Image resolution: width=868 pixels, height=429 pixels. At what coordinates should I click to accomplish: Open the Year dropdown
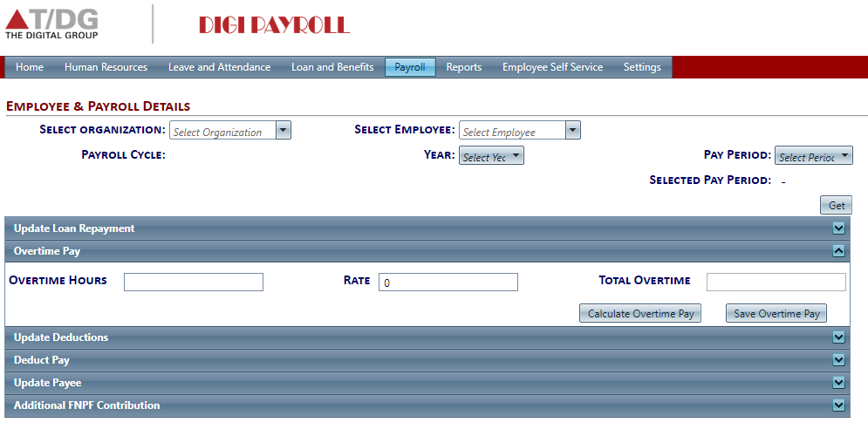[491, 155]
